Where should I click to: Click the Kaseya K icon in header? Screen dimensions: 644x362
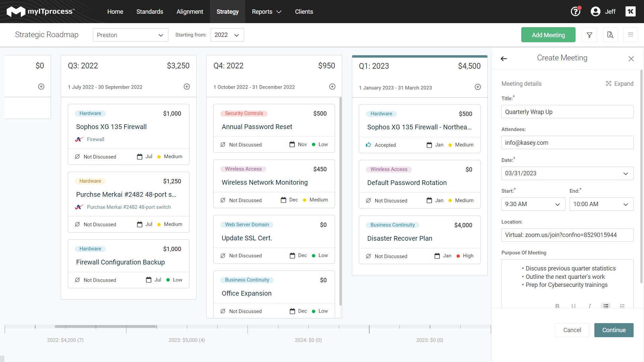point(630,11)
